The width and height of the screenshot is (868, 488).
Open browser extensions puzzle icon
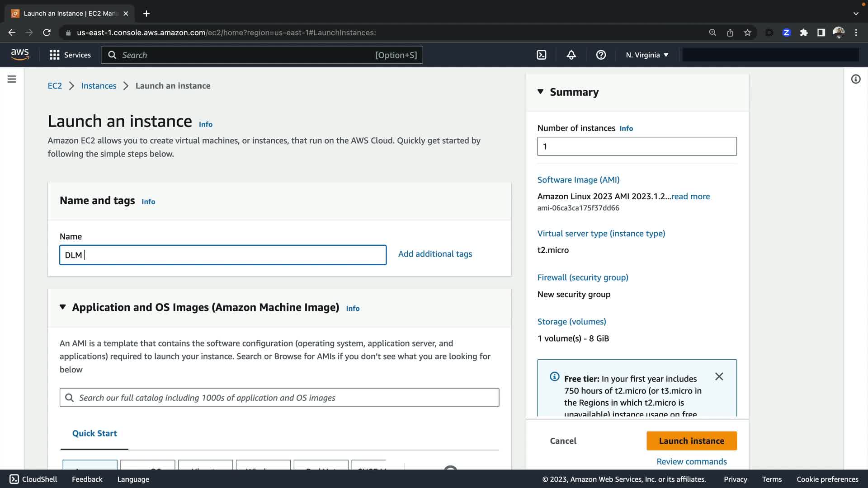coord(804,33)
